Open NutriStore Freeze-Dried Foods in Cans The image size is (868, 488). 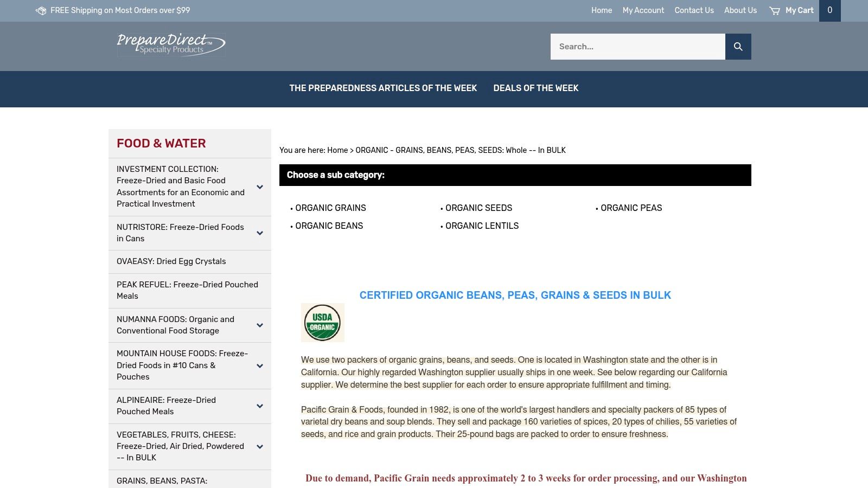(x=180, y=233)
